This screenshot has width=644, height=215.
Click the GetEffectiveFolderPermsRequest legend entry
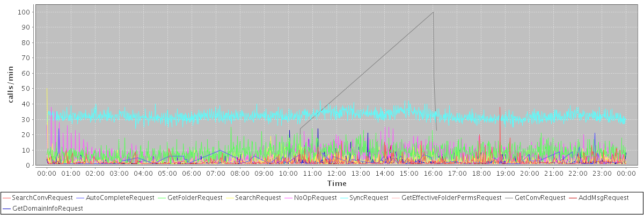pyautogui.click(x=451, y=198)
